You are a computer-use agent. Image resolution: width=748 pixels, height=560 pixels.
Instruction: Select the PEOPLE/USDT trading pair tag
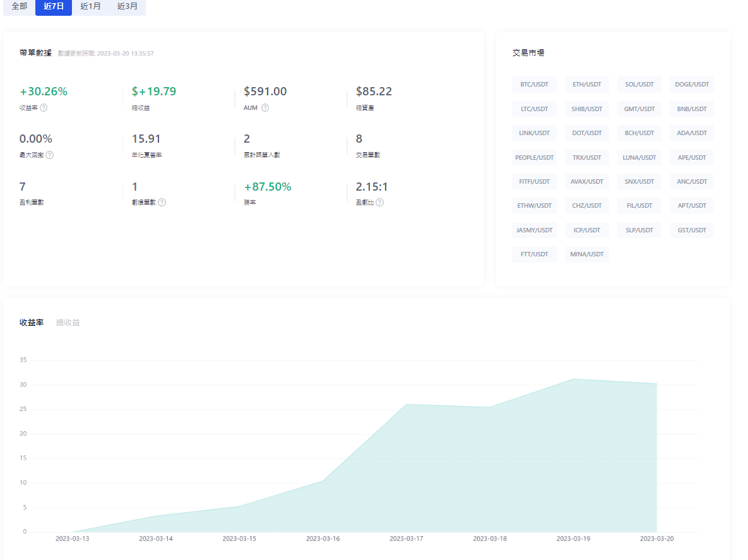coord(534,158)
